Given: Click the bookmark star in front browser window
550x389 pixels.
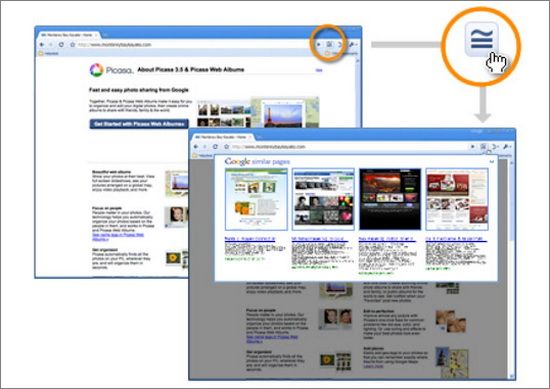Looking at the screenshot, I should click(227, 147).
